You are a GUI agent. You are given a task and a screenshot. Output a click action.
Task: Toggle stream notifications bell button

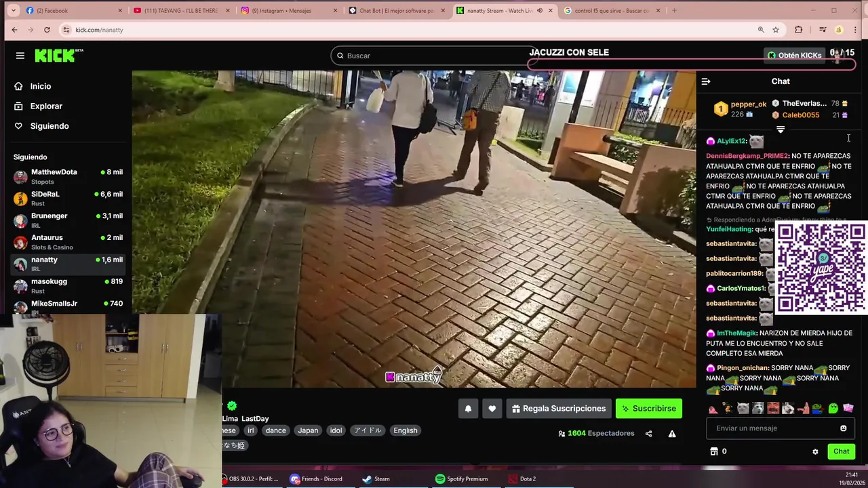468,409
